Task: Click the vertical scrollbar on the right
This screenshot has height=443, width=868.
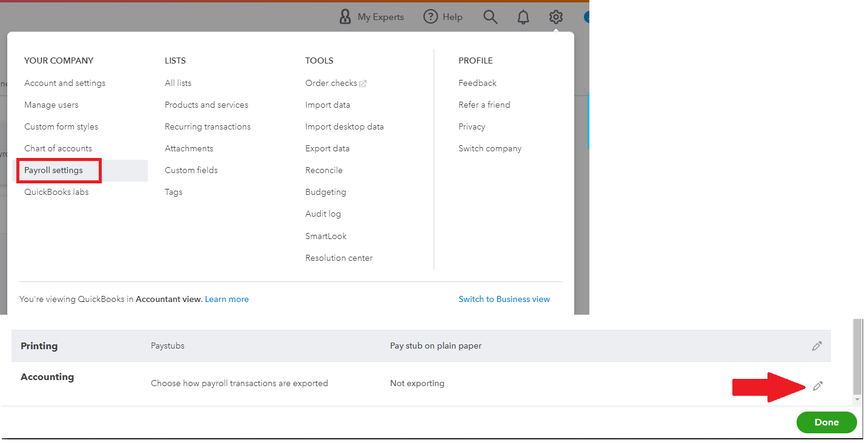Action: point(857,357)
